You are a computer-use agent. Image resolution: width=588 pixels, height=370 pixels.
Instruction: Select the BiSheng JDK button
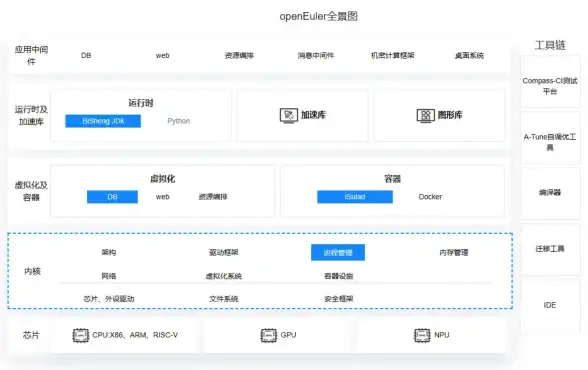(103, 121)
